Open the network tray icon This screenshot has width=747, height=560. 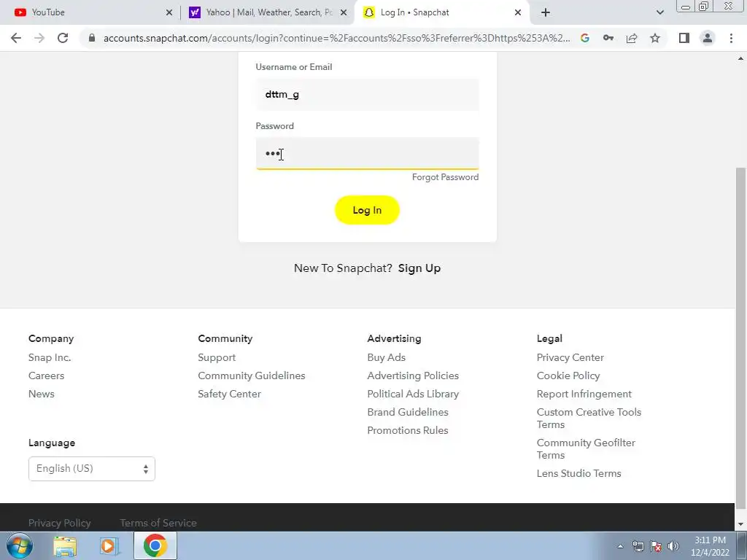coord(638,546)
